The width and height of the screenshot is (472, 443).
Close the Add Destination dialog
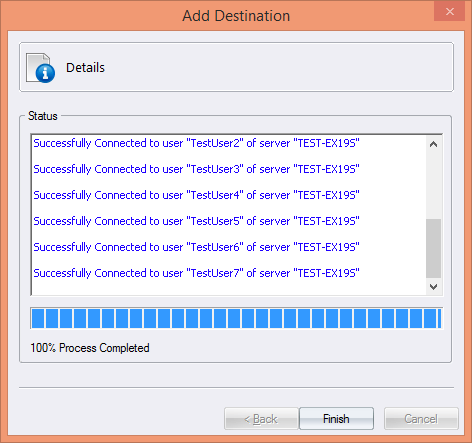[x=450, y=12]
